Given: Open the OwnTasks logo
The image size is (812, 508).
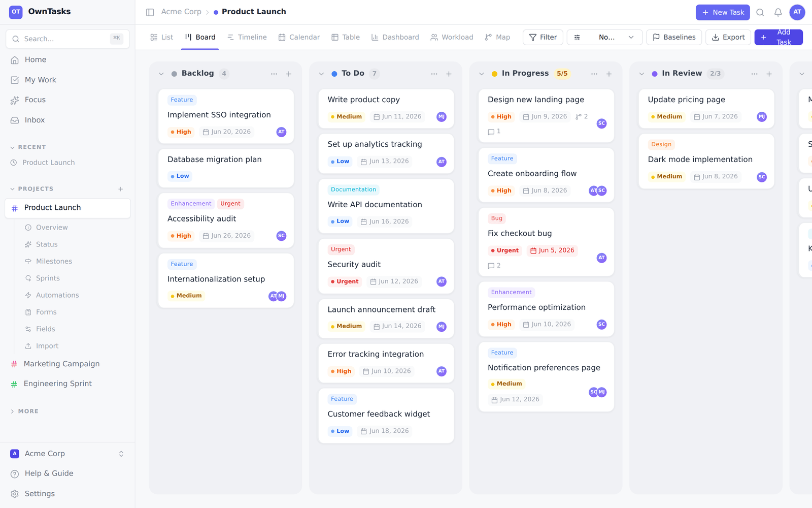Looking at the screenshot, I should 16,12.
